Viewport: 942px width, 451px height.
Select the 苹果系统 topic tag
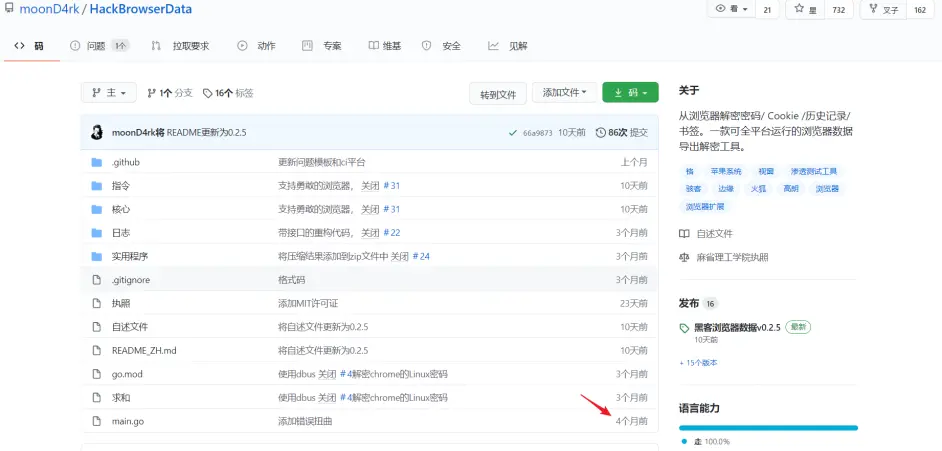click(x=726, y=171)
